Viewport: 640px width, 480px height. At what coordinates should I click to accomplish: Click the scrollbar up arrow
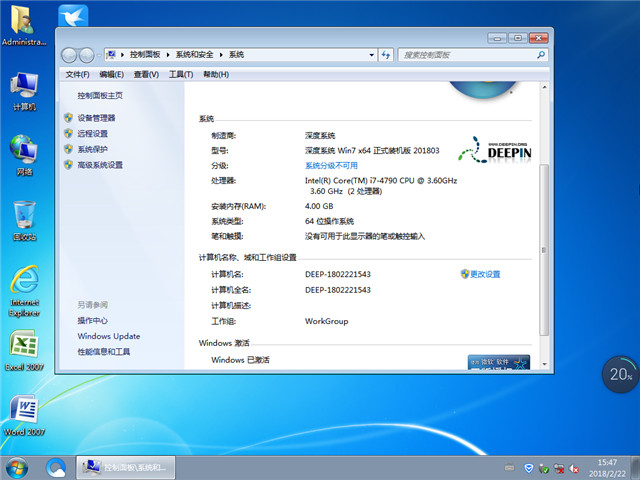pyautogui.click(x=544, y=87)
